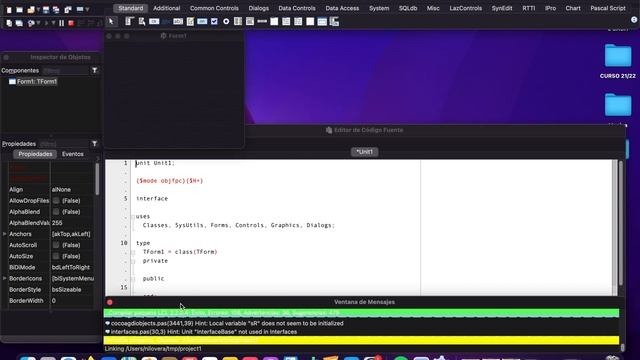Choose the TButton component icon
This screenshot has height=360, width=640.
point(154,22)
